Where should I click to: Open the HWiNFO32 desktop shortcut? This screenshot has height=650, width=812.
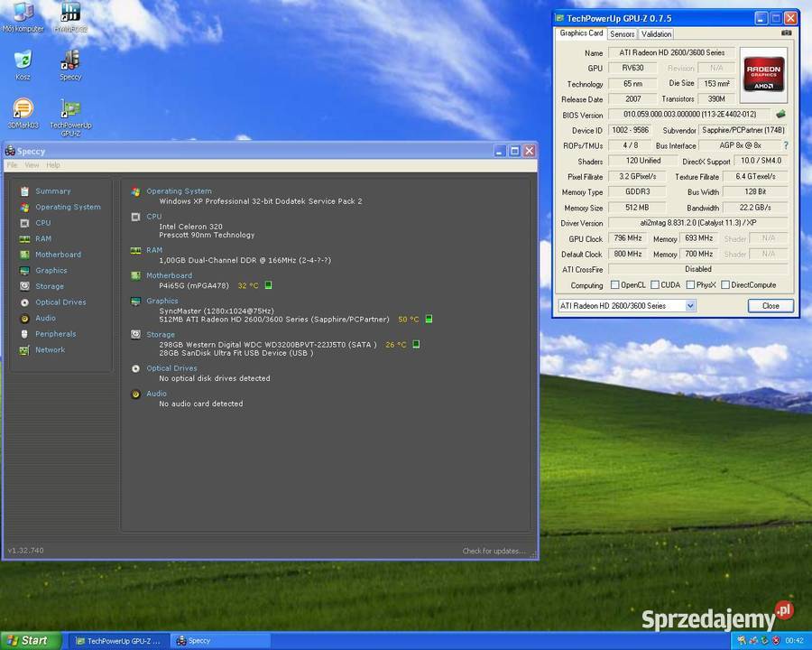[70, 16]
